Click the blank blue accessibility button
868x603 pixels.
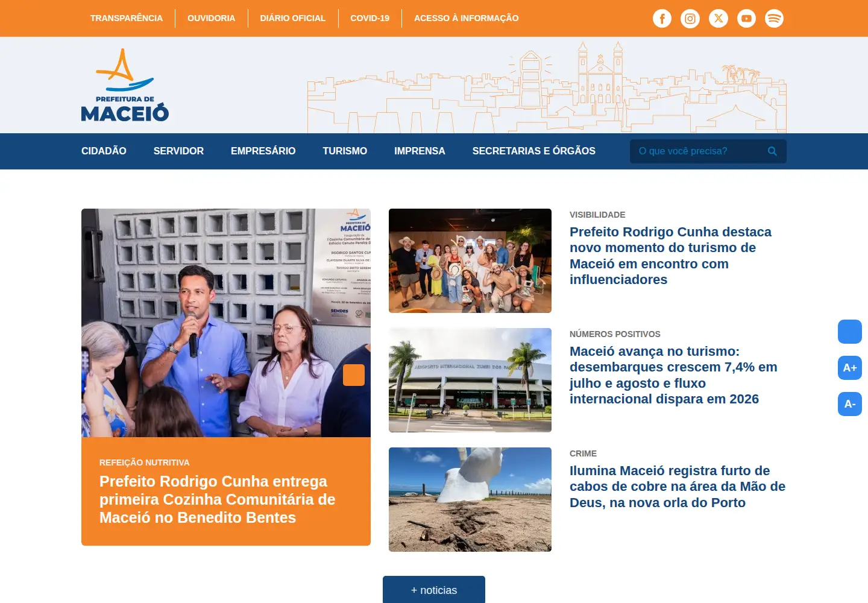[850, 332]
